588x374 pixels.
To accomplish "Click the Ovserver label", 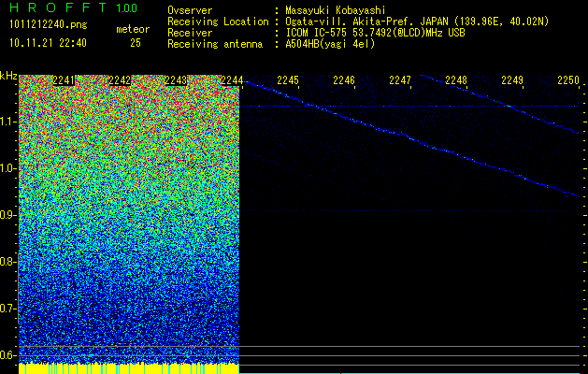I will [190, 10].
